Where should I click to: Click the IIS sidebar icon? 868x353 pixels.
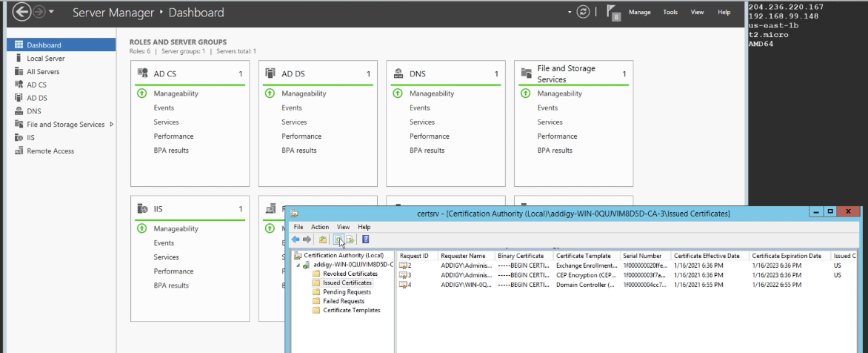point(19,137)
